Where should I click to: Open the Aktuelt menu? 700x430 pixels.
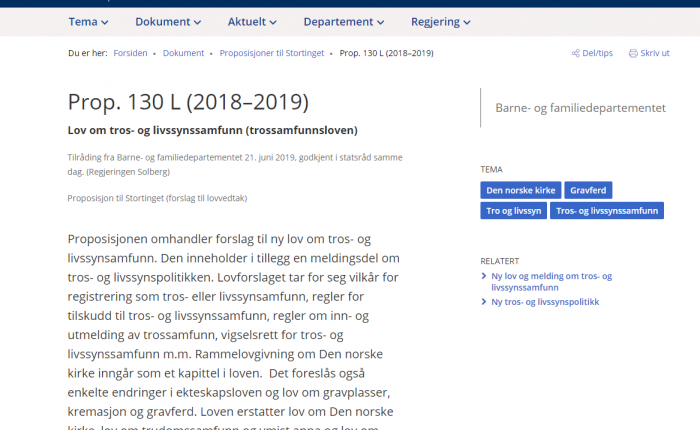pos(252,22)
